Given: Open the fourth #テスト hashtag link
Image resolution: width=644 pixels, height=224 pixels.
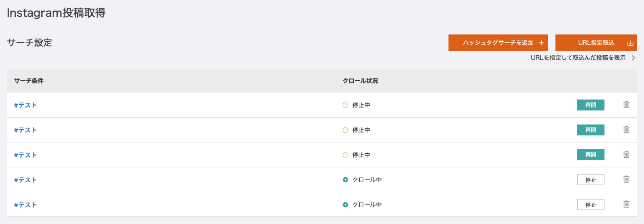Looking at the screenshot, I should pos(25,180).
